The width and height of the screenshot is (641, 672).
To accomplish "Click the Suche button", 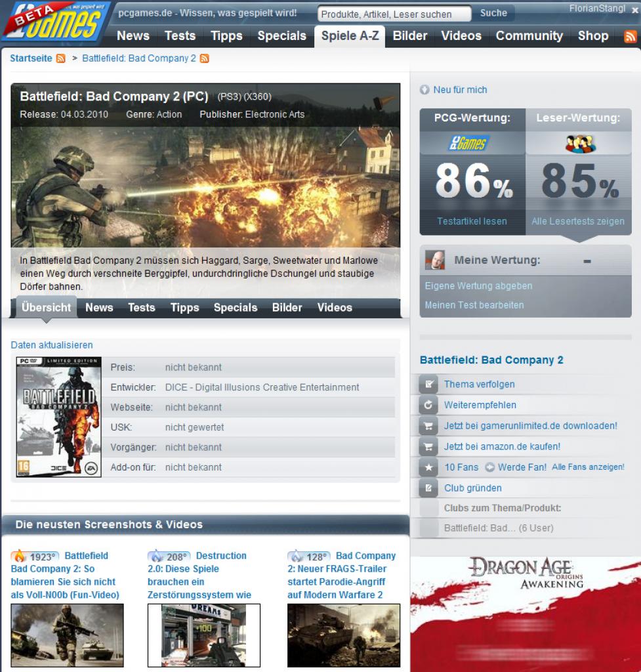I will (493, 13).
